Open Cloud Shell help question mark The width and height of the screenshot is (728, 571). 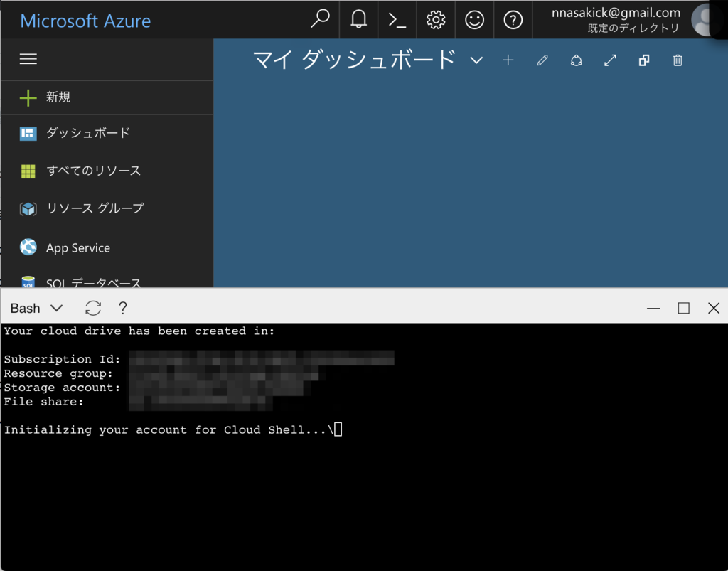(x=122, y=308)
